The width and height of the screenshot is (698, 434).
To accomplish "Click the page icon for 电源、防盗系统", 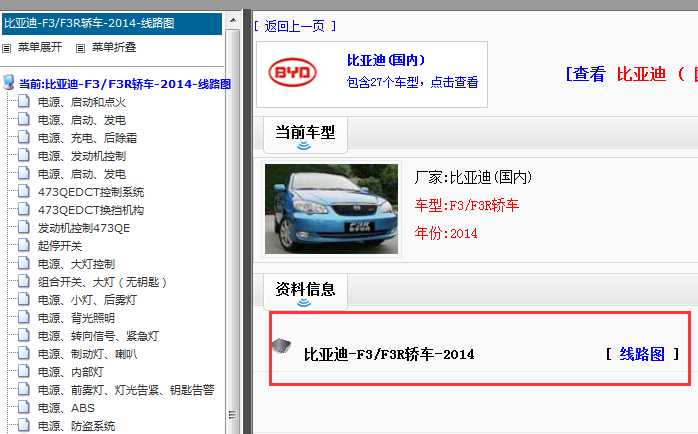I will pyautogui.click(x=24, y=425).
